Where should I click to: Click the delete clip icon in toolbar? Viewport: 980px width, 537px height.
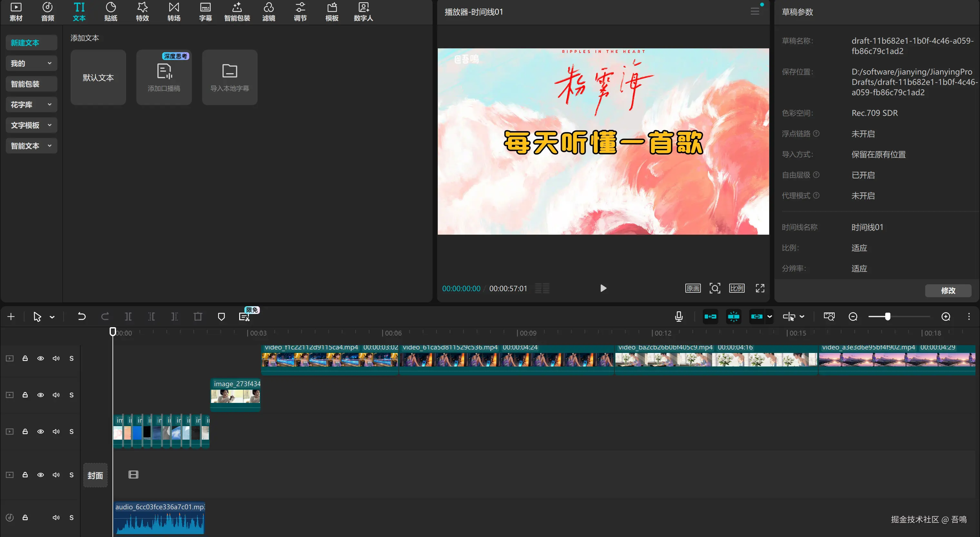[198, 317]
